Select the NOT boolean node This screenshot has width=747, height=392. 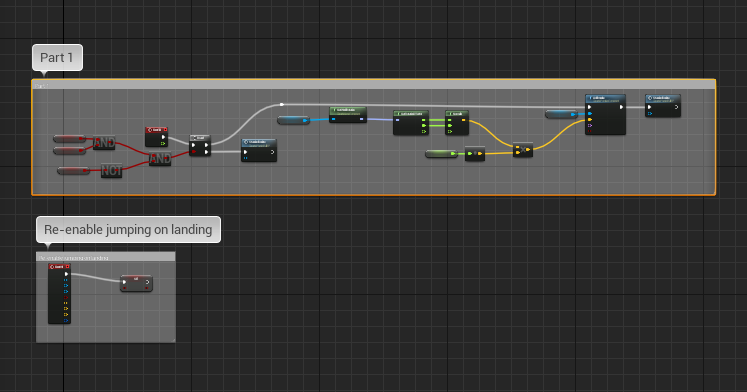click(x=111, y=171)
